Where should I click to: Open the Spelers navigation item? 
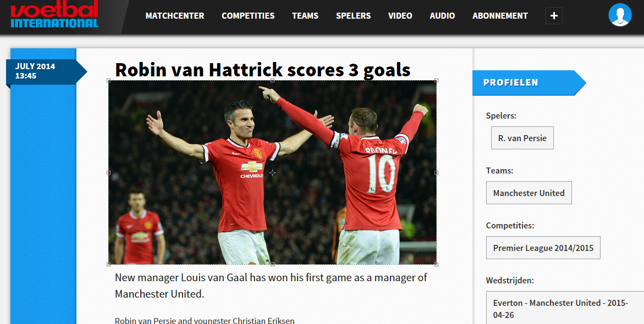(x=353, y=16)
